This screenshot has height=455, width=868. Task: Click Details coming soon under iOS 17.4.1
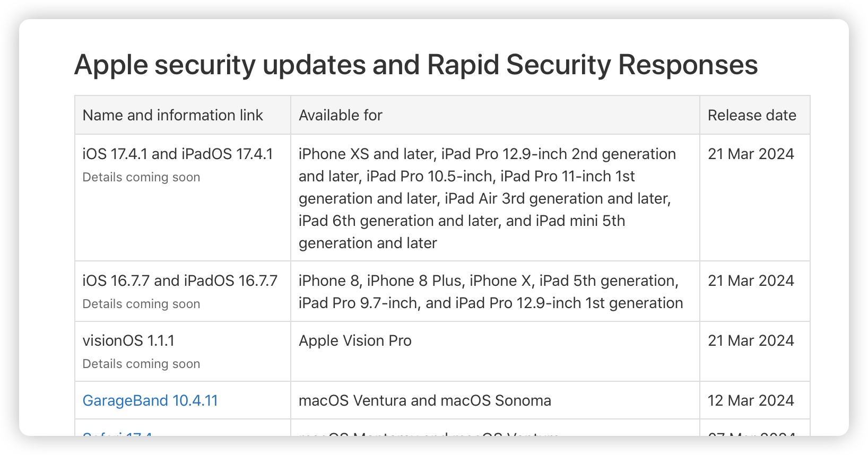click(x=141, y=177)
